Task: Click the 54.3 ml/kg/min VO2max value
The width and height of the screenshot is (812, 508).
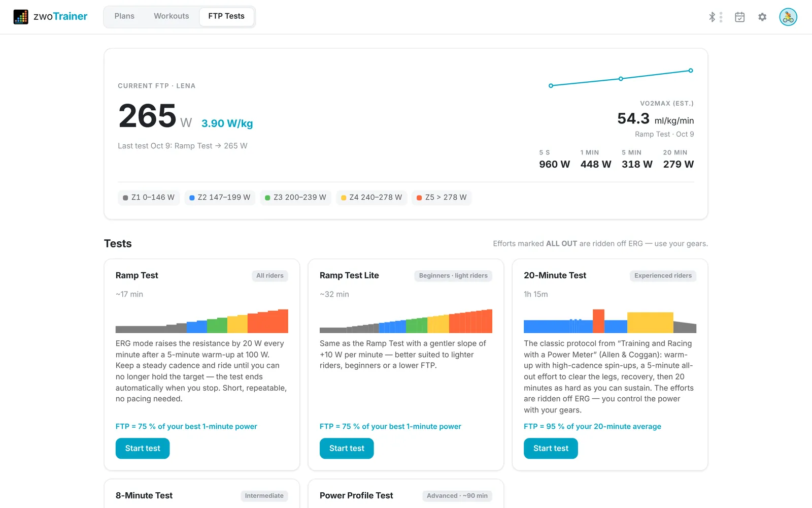Action: click(656, 119)
